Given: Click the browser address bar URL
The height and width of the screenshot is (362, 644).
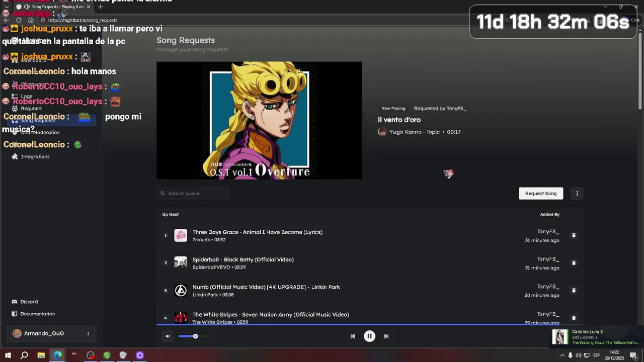Looking at the screenshot, I should point(83,20).
